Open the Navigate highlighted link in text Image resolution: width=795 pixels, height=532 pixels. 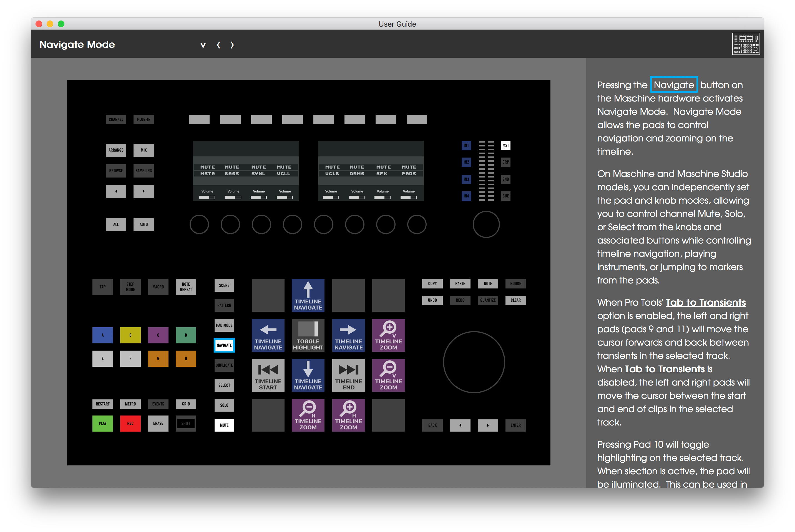[674, 85]
